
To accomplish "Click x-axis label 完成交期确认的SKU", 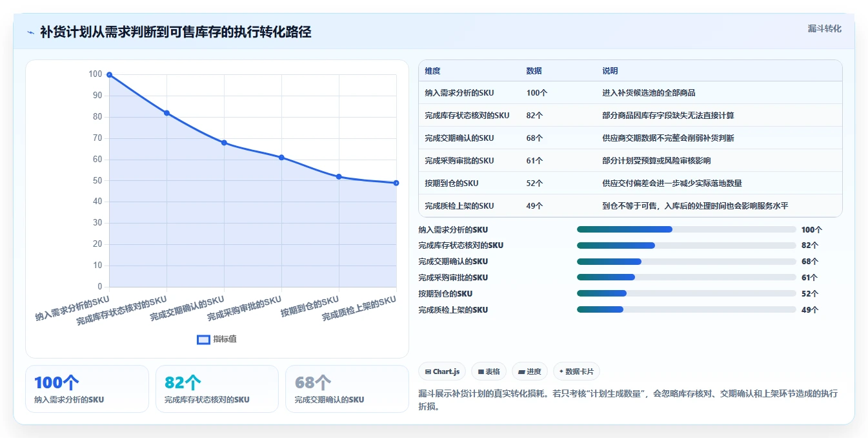I will pos(187,308).
